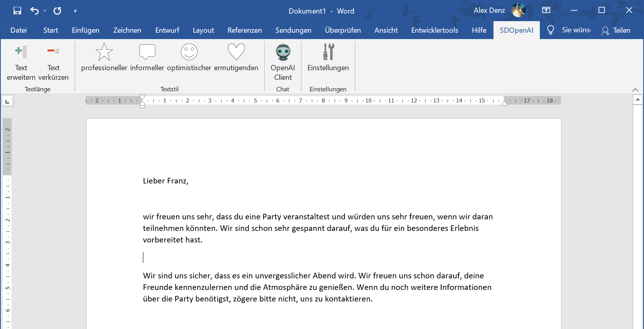This screenshot has height=329, width=644.
Task: Switch to the Entwurf tab
Action: point(167,30)
